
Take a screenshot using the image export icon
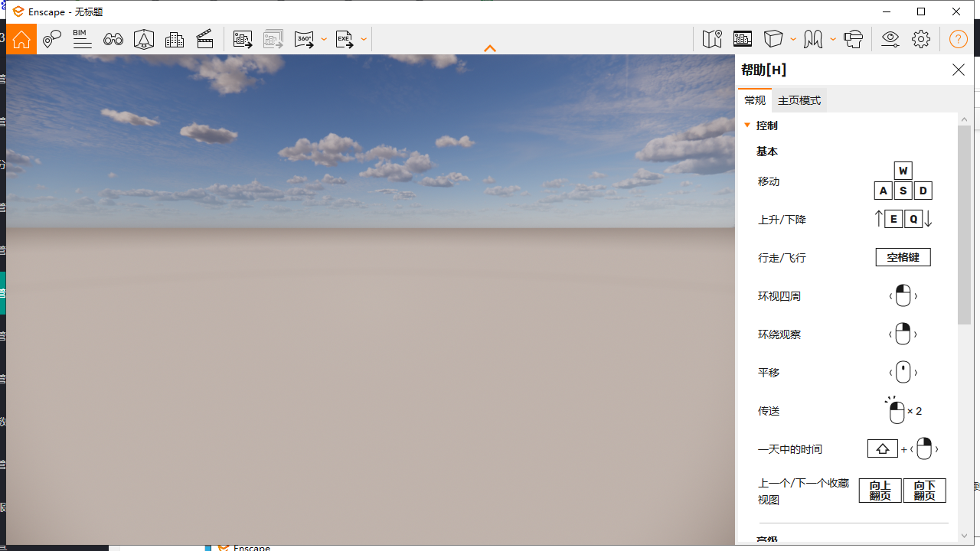(x=243, y=39)
